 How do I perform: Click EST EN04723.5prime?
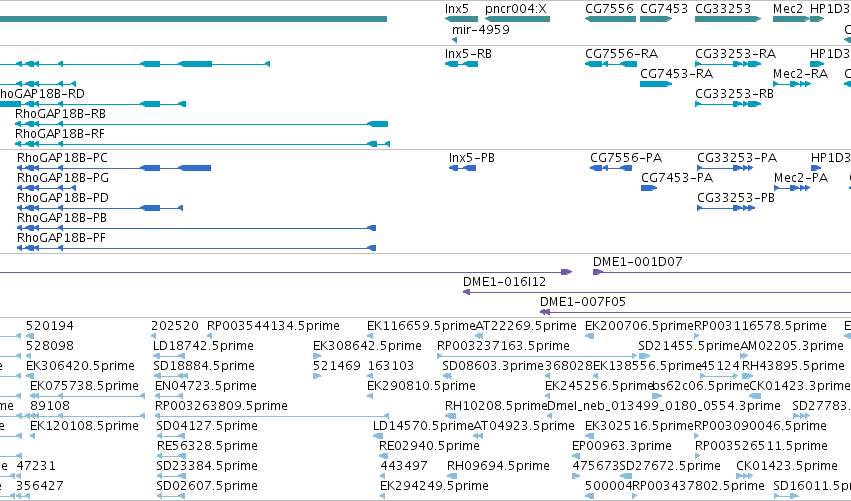206,386
